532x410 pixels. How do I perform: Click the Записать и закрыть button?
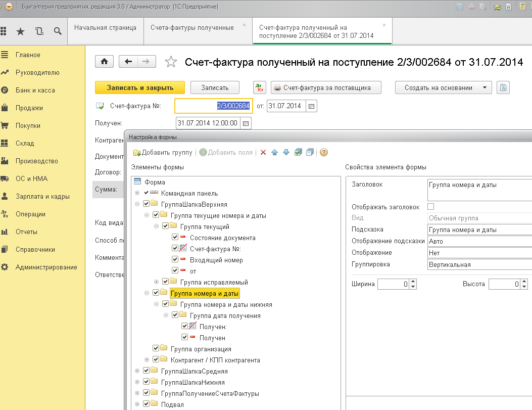140,87
